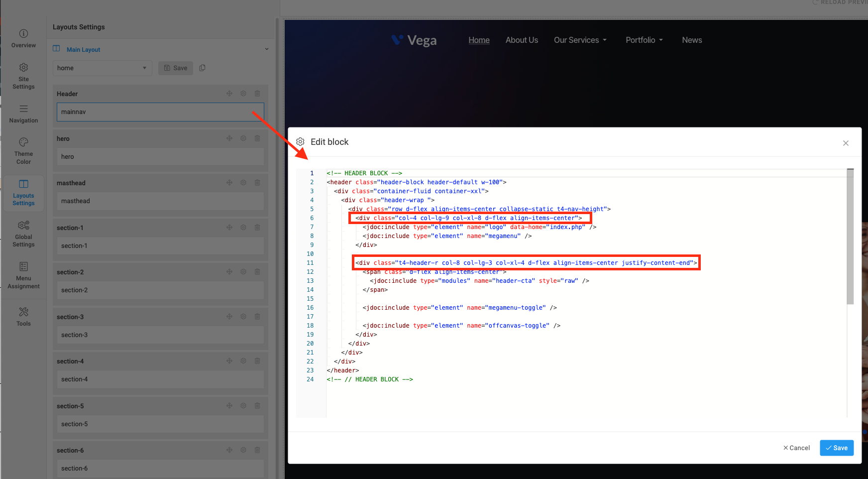Delete the masthead section
This screenshot has width=868, height=479.
pyautogui.click(x=257, y=183)
